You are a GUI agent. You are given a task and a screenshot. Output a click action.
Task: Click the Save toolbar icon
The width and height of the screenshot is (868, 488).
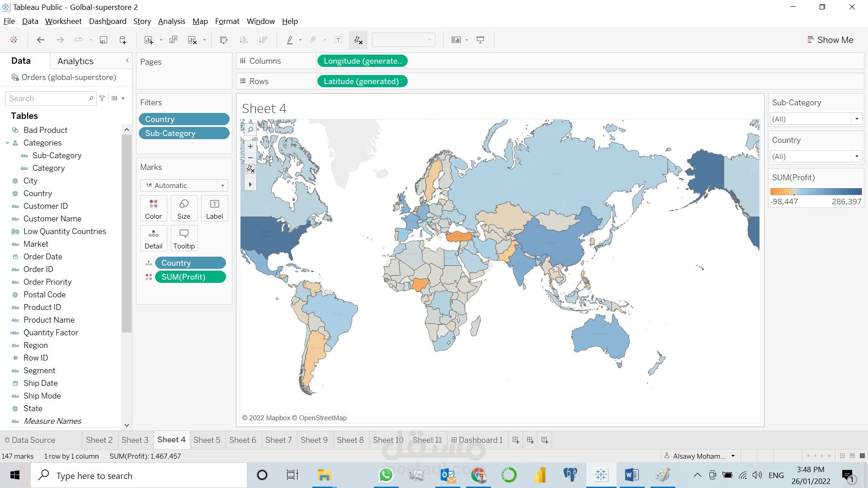click(x=104, y=40)
